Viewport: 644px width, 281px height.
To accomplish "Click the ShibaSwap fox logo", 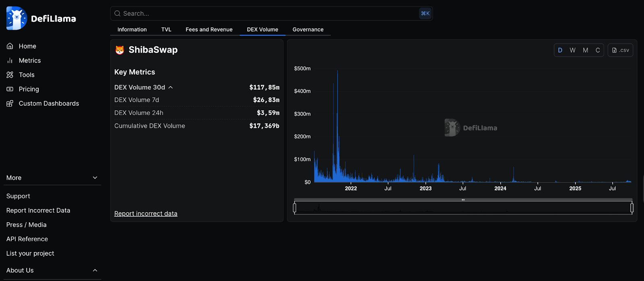I will [120, 50].
